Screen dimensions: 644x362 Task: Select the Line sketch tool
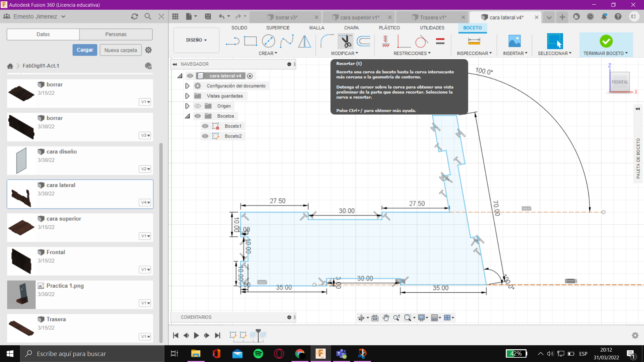[x=232, y=42]
